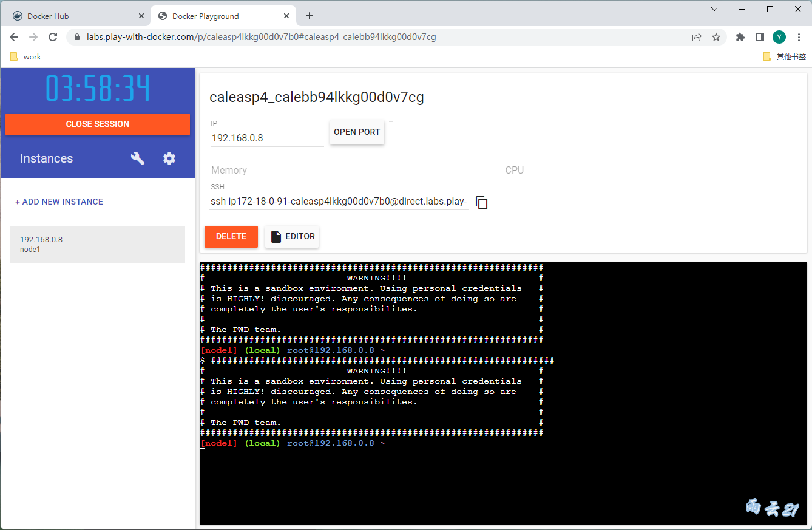
Task: Click the instance title caleasp4_calebb94lkkg00d0v7cg
Action: point(317,97)
